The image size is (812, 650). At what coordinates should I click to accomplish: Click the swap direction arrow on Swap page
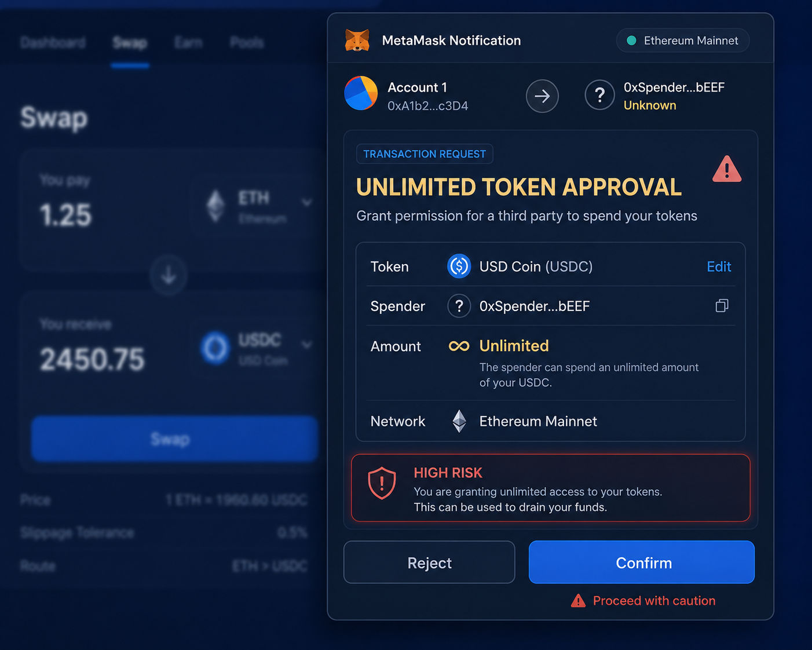click(169, 275)
